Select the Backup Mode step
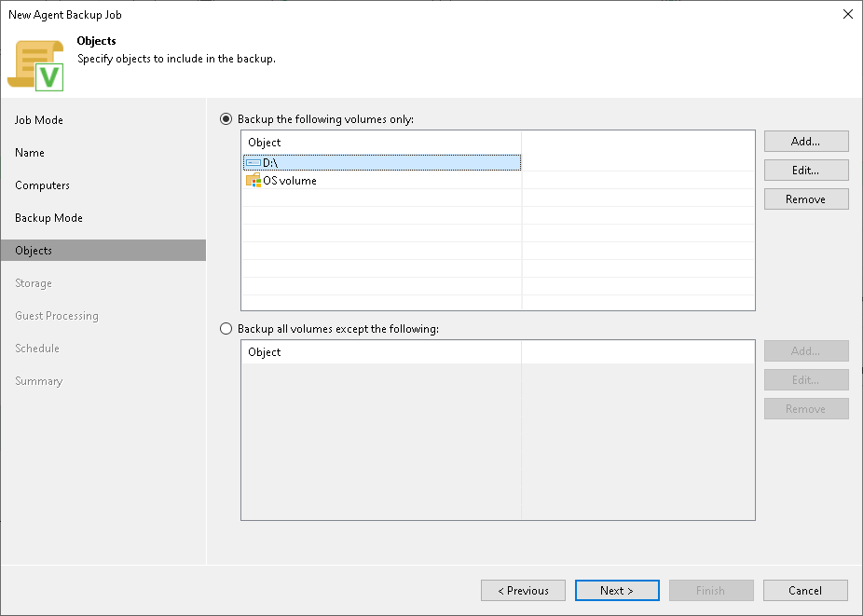 point(48,217)
